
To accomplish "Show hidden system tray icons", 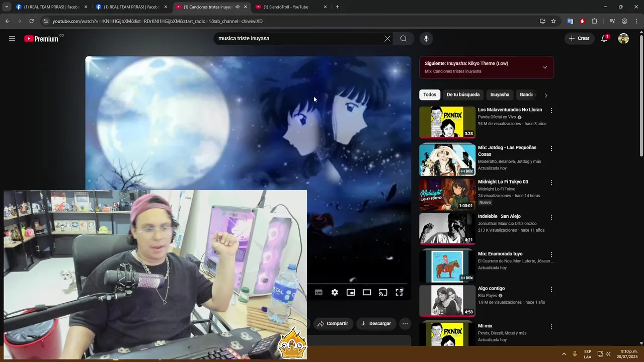I will (x=563, y=354).
